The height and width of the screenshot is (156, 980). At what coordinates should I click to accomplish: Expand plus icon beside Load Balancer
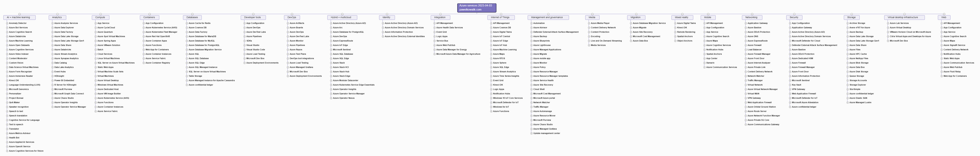coord(746,50)
